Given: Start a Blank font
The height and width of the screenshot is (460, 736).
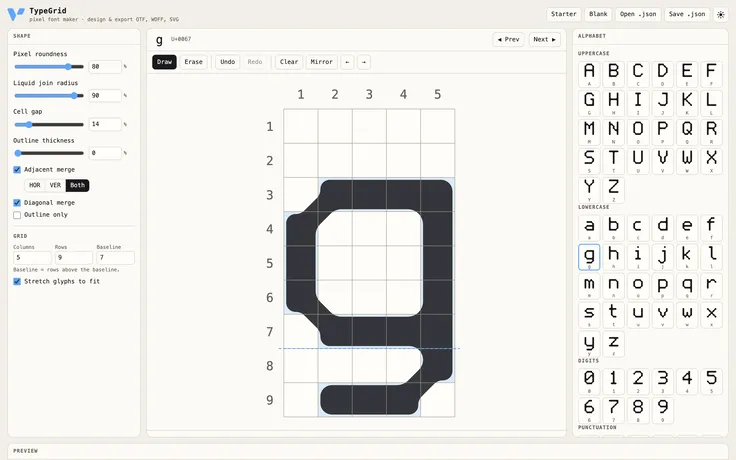Looking at the screenshot, I should [x=598, y=15].
